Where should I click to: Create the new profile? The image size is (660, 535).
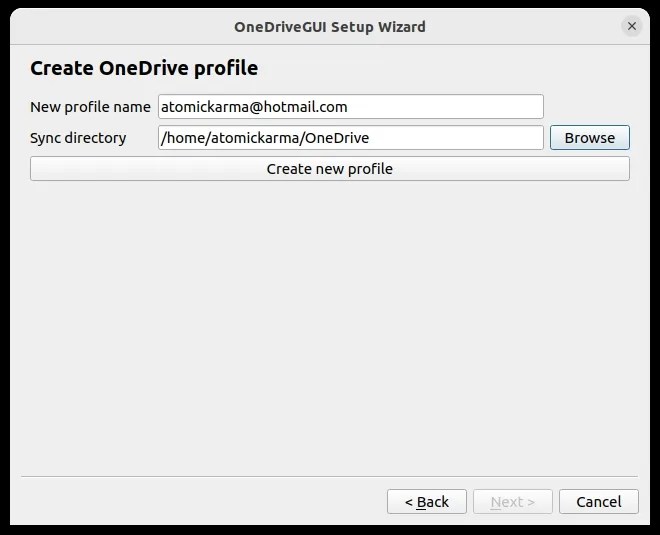[330, 169]
